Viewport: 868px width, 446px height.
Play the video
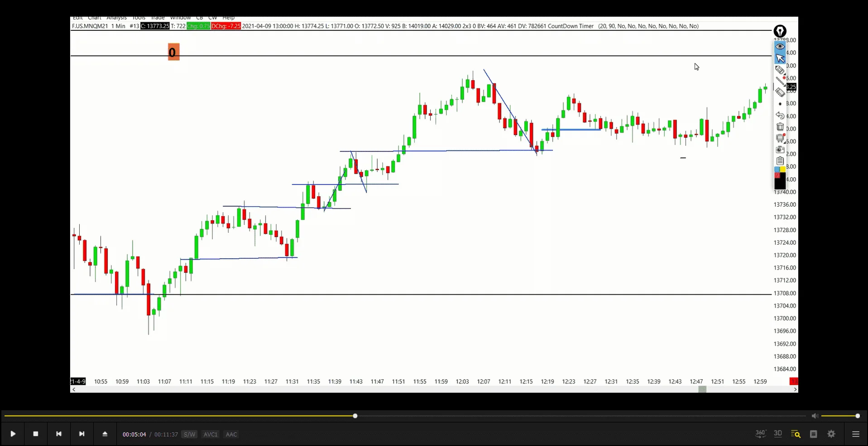click(13, 434)
